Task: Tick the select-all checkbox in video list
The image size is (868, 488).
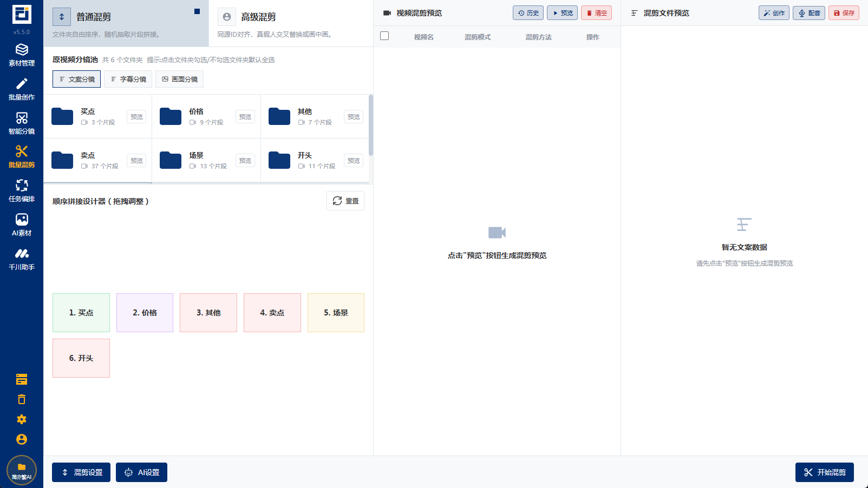Action: pyautogui.click(x=384, y=36)
